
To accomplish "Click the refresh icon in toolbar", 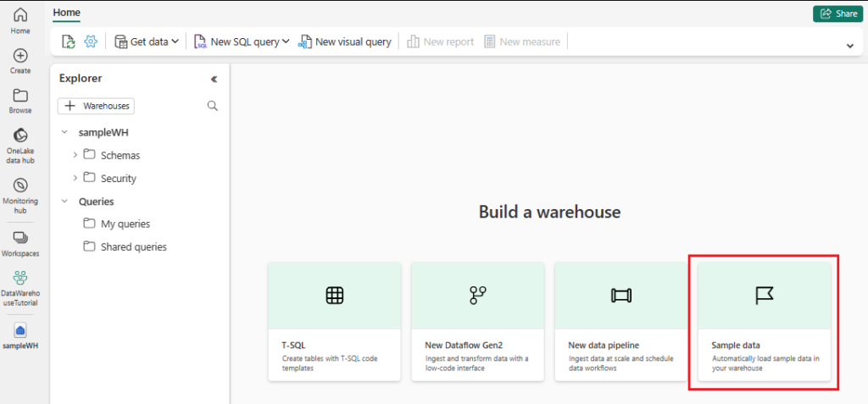I will coord(69,42).
